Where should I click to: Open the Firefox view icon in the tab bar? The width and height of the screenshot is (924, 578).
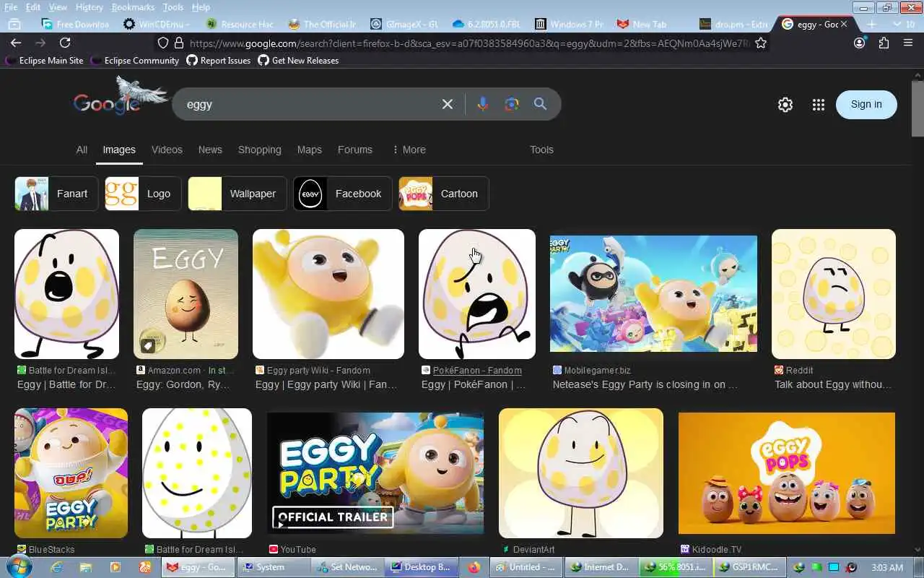point(14,24)
